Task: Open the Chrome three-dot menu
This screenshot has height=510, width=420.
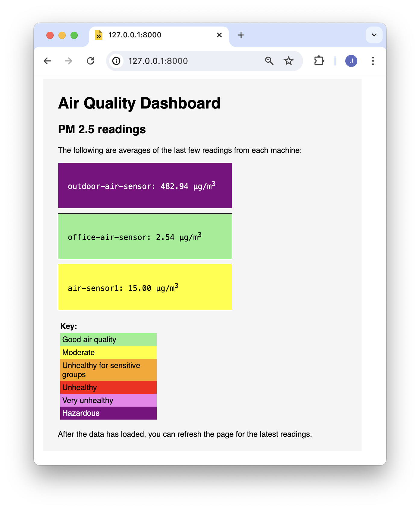Action: click(x=373, y=61)
